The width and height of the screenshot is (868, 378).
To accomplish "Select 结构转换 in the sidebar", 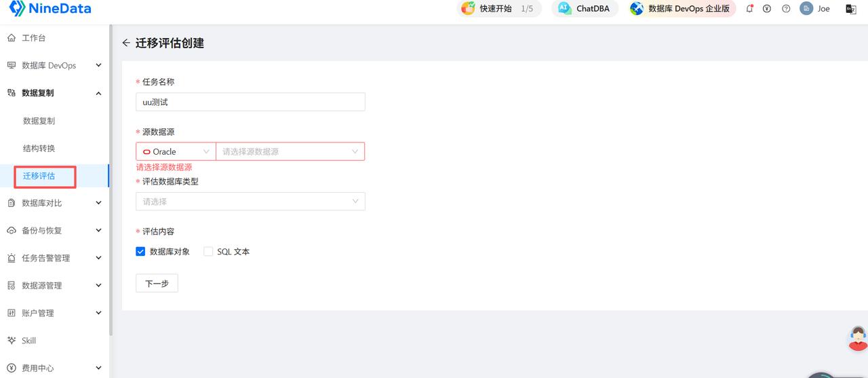I will coord(39,148).
